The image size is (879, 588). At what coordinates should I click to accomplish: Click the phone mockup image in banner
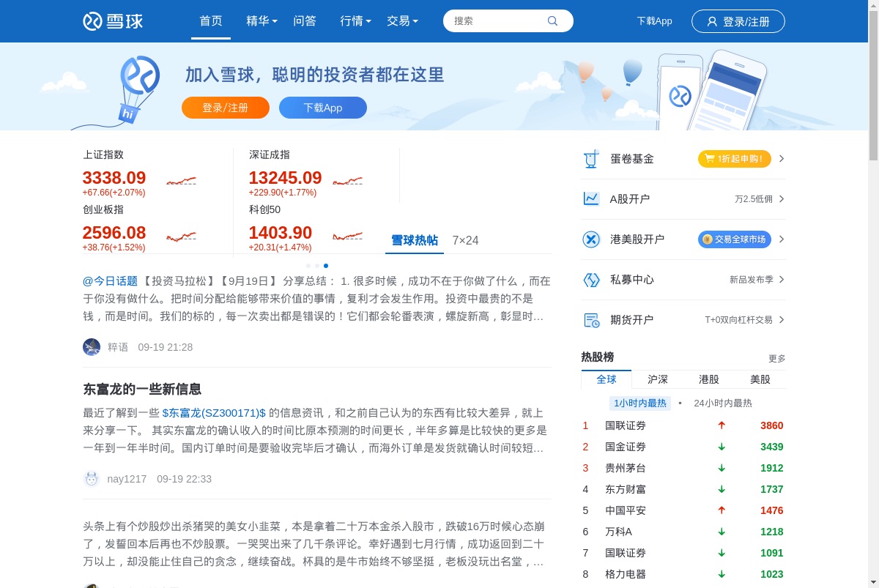[711, 89]
